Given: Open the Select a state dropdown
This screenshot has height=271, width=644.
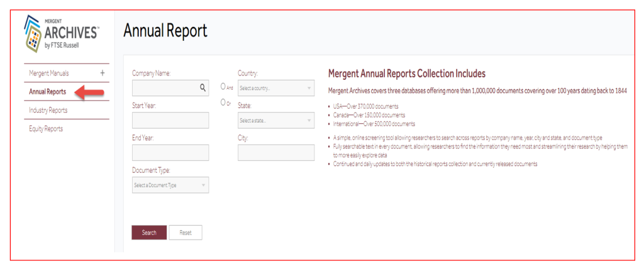Looking at the screenshot, I should click(x=276, y=120).
